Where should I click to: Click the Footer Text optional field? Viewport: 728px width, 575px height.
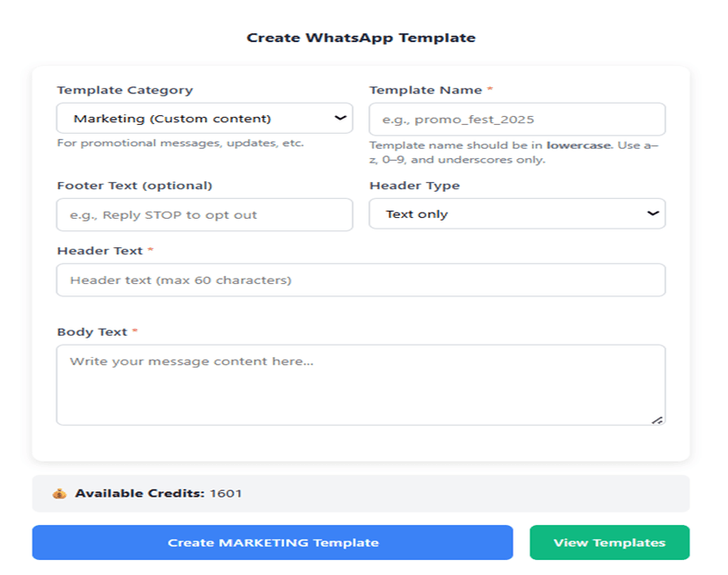pos(204,214)
